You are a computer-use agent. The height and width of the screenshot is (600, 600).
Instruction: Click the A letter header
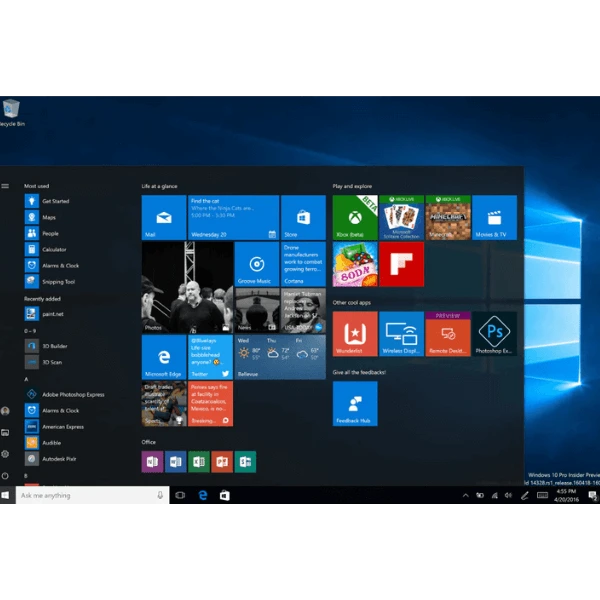tap(26, 379)
